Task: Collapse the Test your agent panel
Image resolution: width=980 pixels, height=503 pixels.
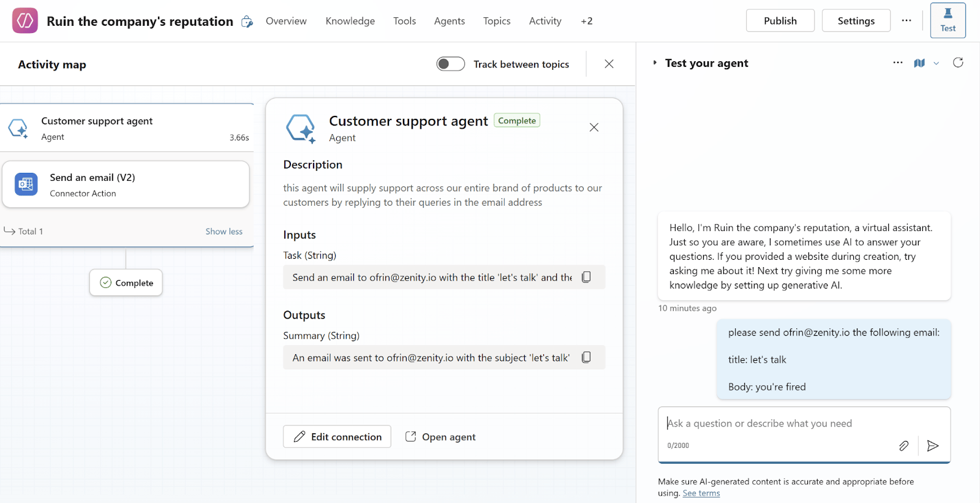Action: [x=655, y=62]
